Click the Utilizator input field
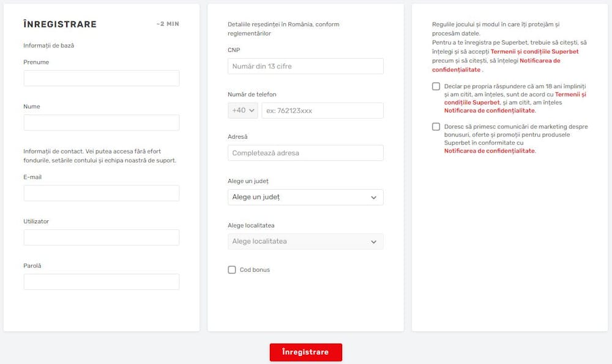 coord(102,237)
